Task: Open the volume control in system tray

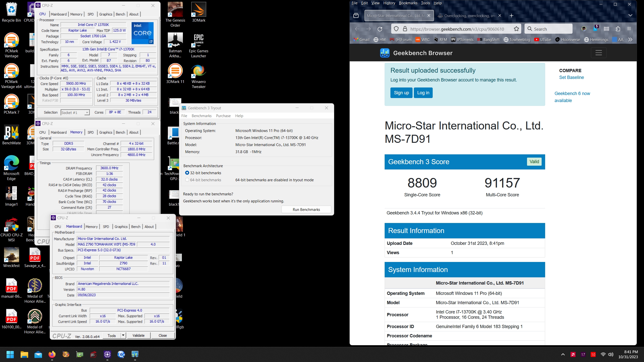Action: (x=611, y=354)
